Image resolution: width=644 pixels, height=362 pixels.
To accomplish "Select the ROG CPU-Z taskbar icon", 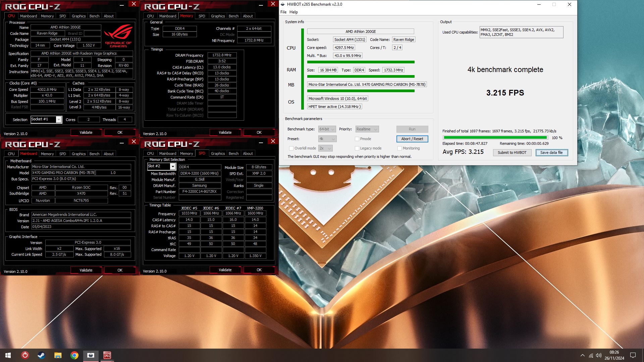I will (x=107, y=355).
